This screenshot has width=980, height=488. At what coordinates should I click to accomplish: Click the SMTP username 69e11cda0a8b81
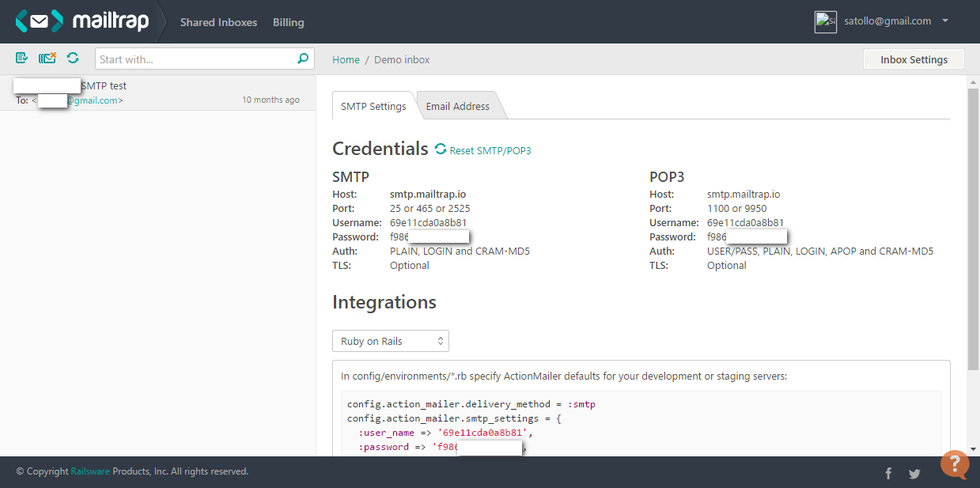tap(429, 223)
